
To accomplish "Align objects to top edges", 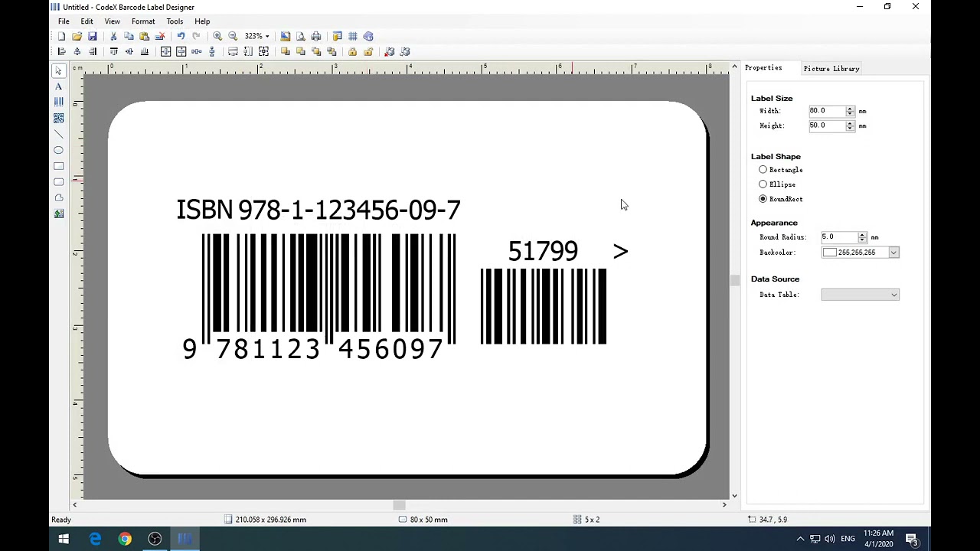I will [x=113, y=51].
